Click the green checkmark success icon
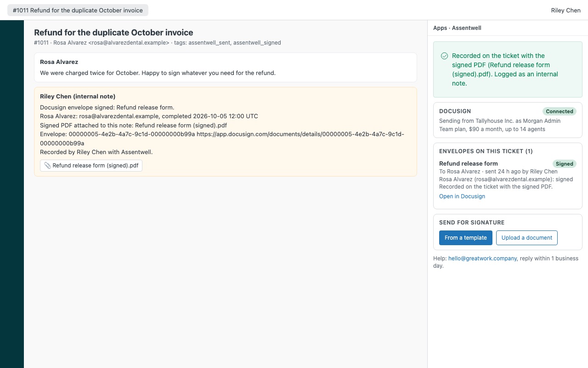This screenshot has height=368, width=588. pyautogui.click(x=444, y=56)
